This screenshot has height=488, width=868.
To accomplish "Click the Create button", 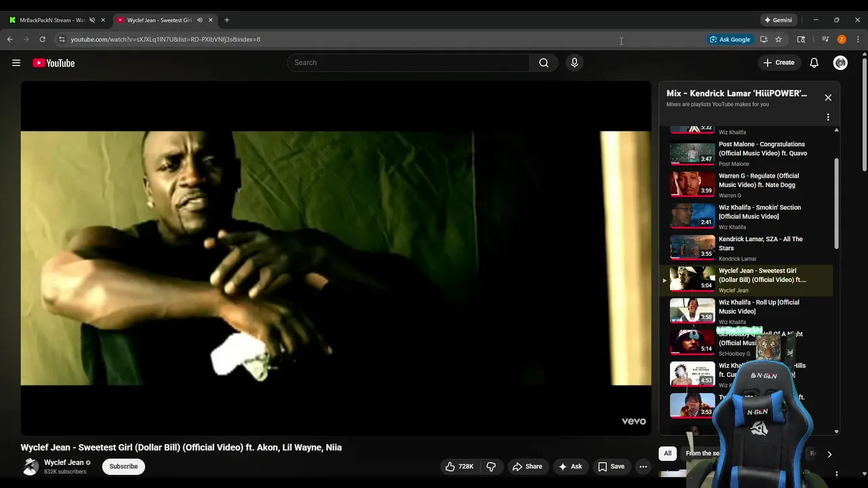I will pyautogui.click(x=778, y=63).
